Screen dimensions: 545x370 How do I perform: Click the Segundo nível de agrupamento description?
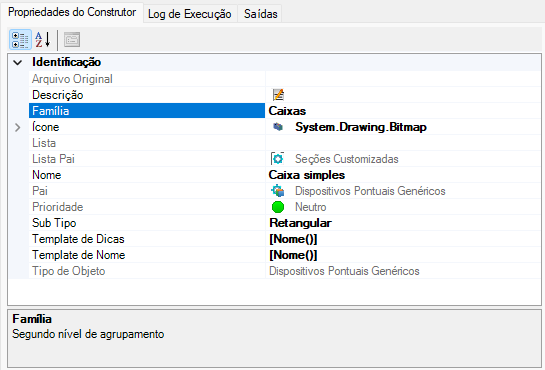pos(88,334)
